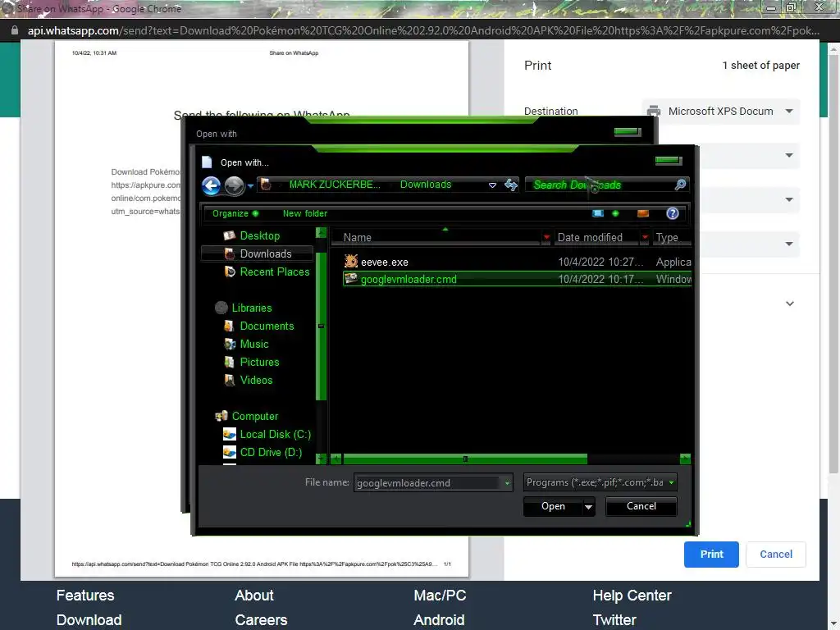
Task: Click the googlevmloader.cmd file icon
Action: point(351,279)
